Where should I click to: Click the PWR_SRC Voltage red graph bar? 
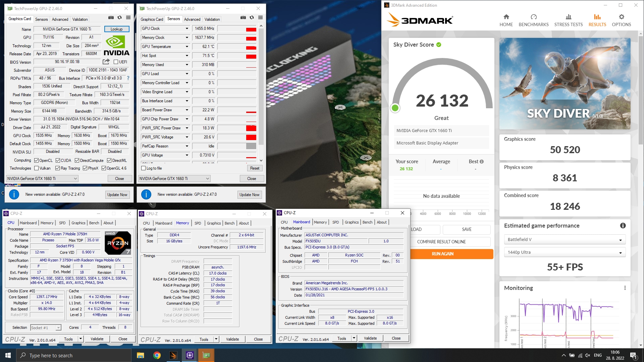251,137
